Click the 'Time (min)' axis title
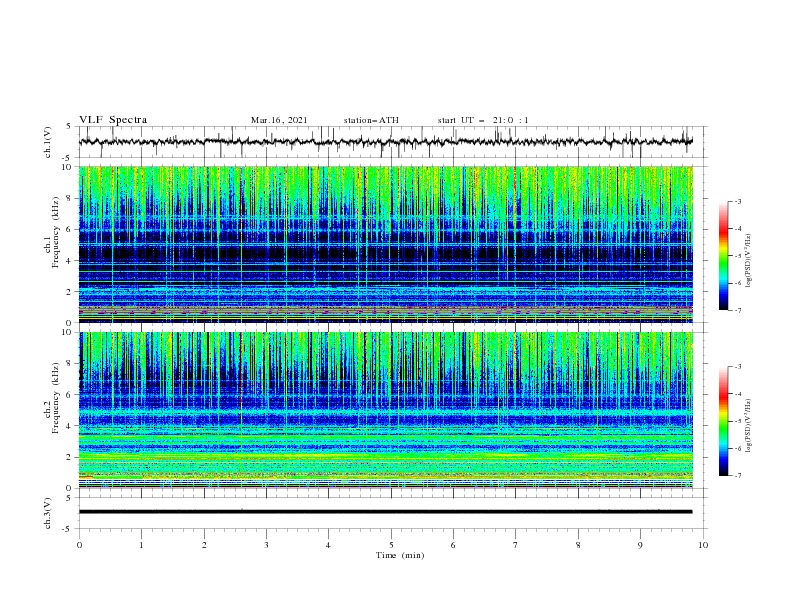 tap(400, 555)
